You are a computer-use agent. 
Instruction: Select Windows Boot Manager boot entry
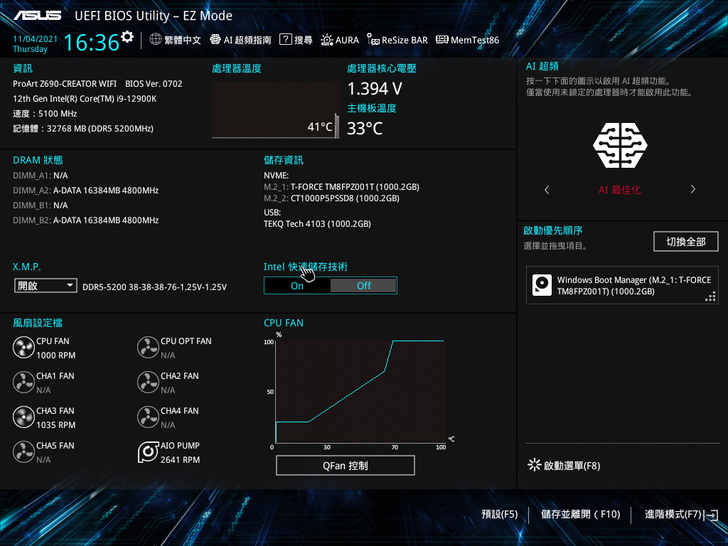(622, 286)
